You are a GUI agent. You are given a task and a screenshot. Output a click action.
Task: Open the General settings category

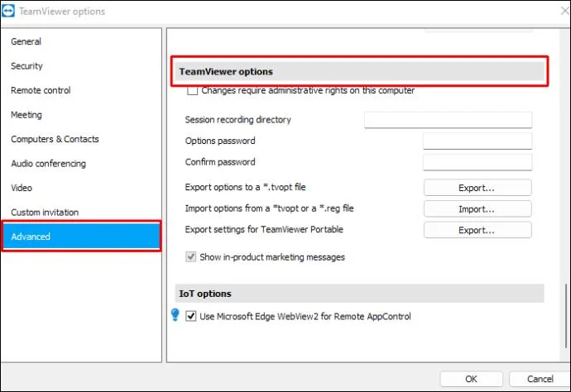click(81, 41)
